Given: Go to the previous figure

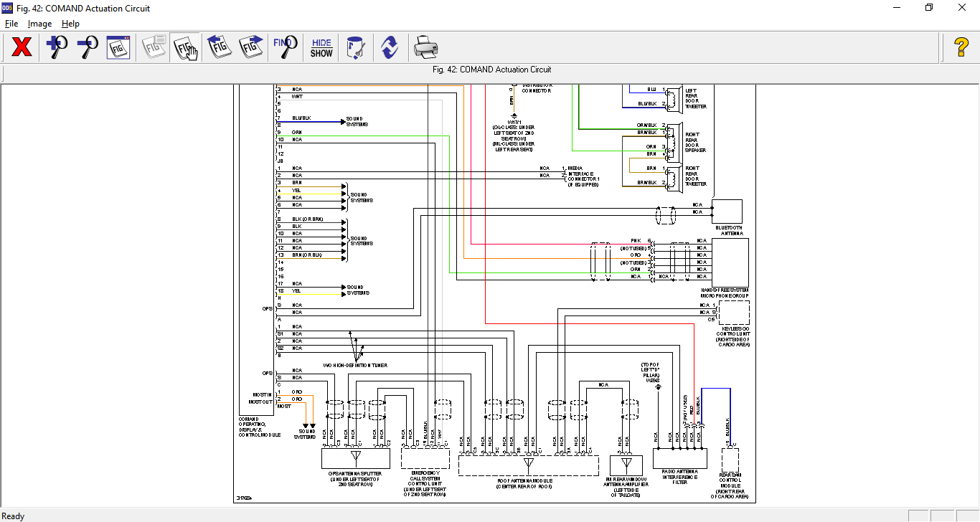Looking at the screenshot, I should click(x=220, y=47).
